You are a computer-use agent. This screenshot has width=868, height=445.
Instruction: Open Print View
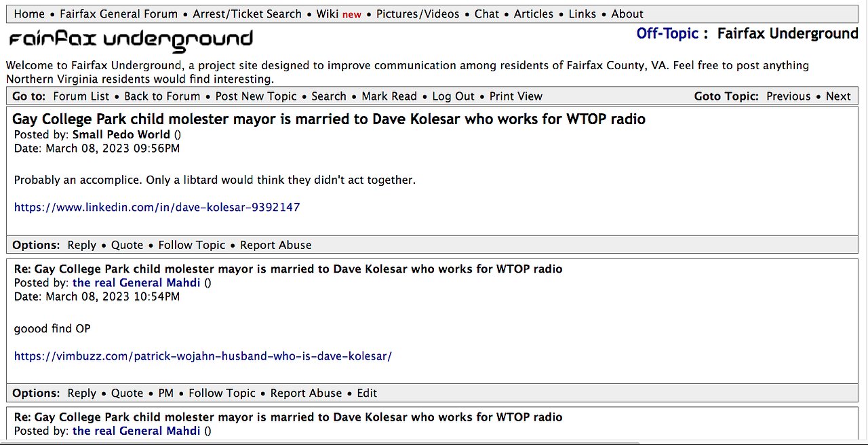coord(516,96)
